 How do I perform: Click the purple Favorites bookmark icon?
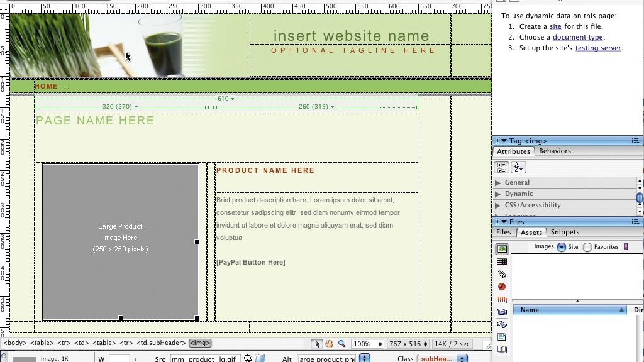[626, 246]
